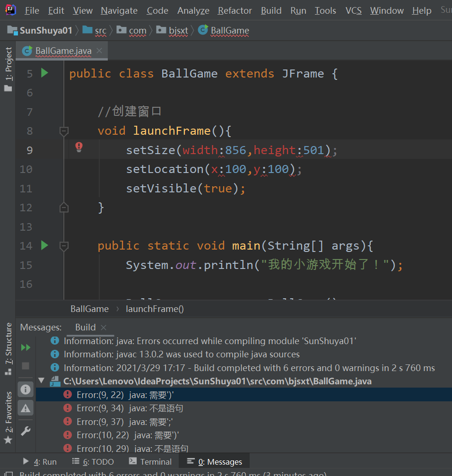
Task: Toggle show warnings filter icon
Action: tap(26, 408)
